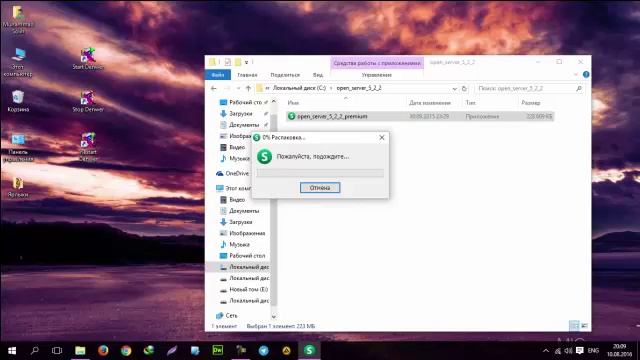This screenshot has height=360, width=640.
Task: Expand the address bar history dropdown
Action: 454,89
